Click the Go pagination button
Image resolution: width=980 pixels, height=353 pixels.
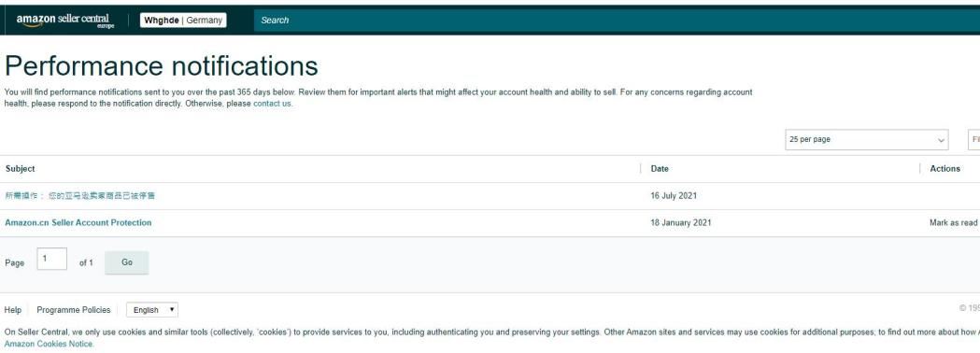(x=127, y=262)
